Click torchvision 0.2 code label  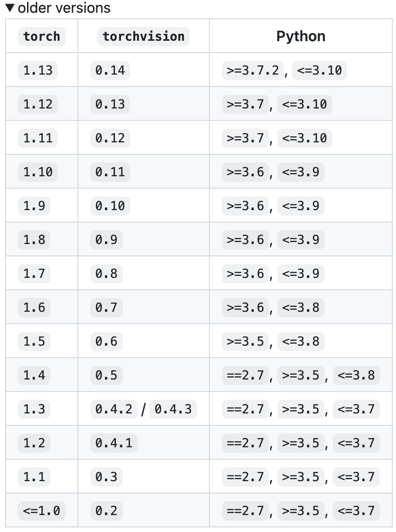(106, 510)
